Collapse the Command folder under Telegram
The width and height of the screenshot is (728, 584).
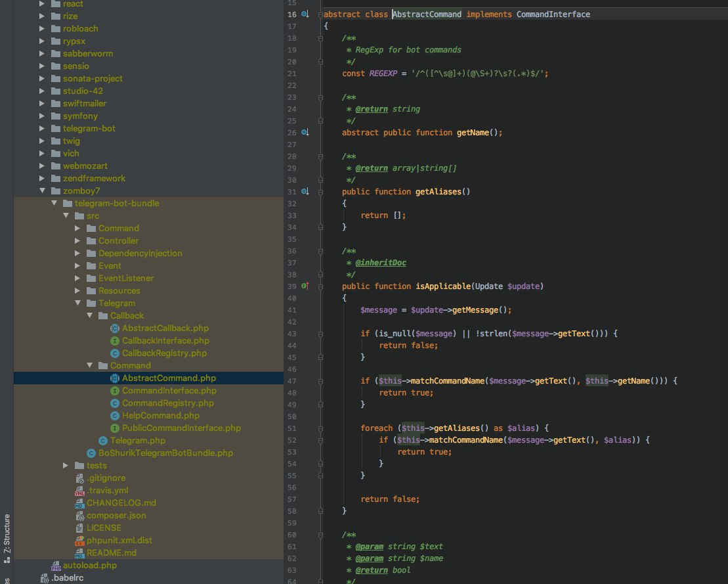tap(89, 365)
